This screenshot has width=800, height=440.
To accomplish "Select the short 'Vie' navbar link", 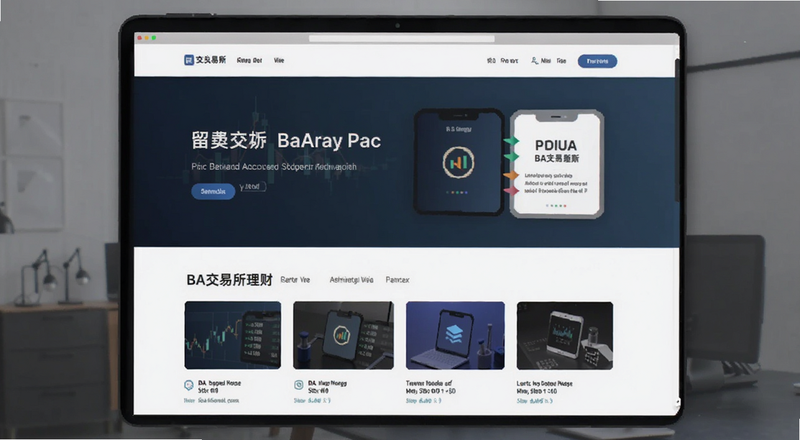I will tap(279, 60).
